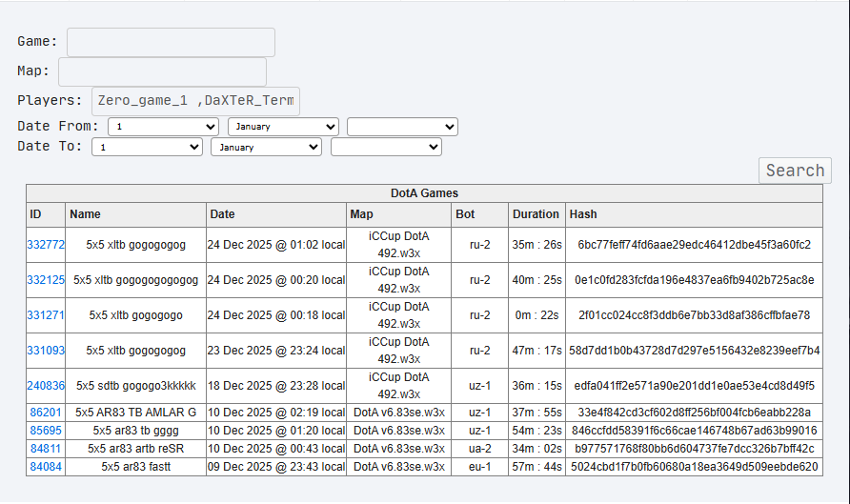This screenshot has width=850, height=504.
Task: Open the Date From day dropdown
Action: tap(163, 127)
